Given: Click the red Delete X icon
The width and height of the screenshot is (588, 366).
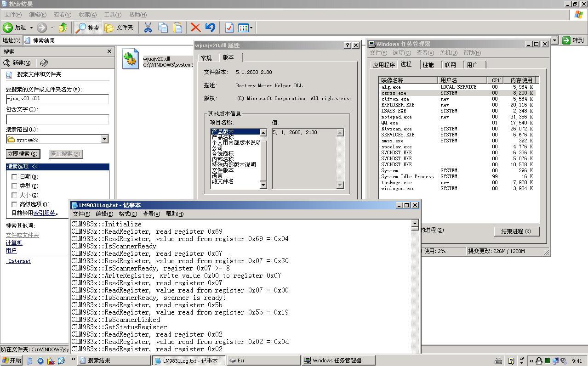Looking at the screenshot, I should click(195, 28).
